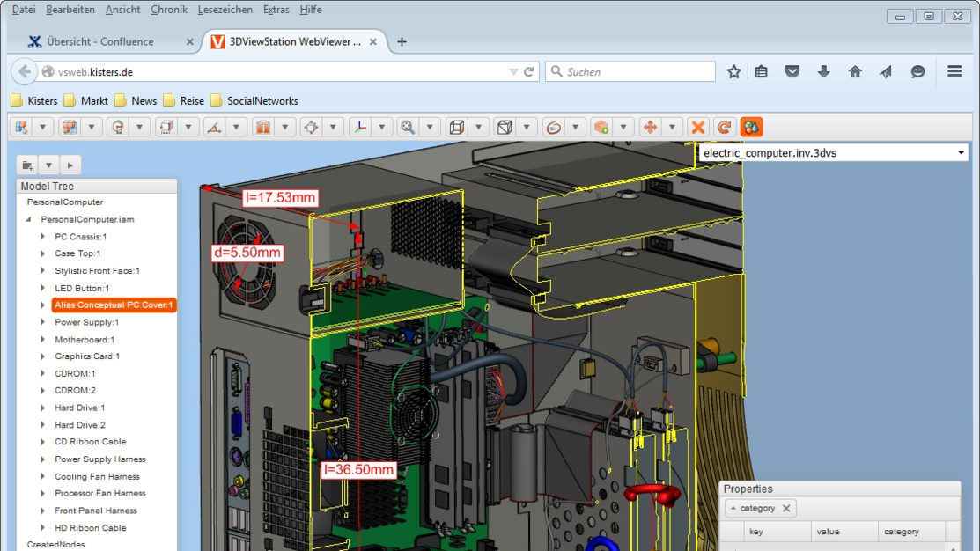Viewport: 980px width, 551px height.
Task: Click the PersonalComputer root entry
Action: (x=65, y=202)
